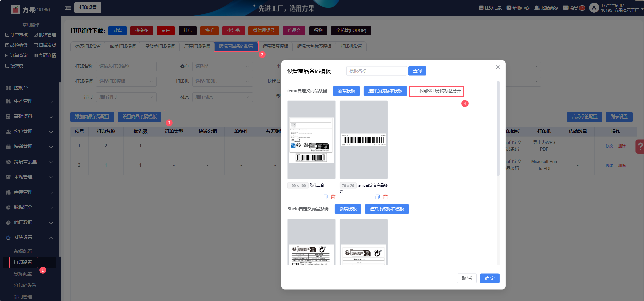Screen dimensions: 644x301
Task: Select the temu 70×20 barcode thumbnail
Action: (364, 140)
